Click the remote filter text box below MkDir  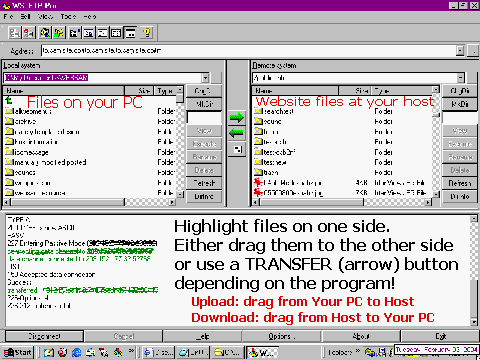pos(460,117)
